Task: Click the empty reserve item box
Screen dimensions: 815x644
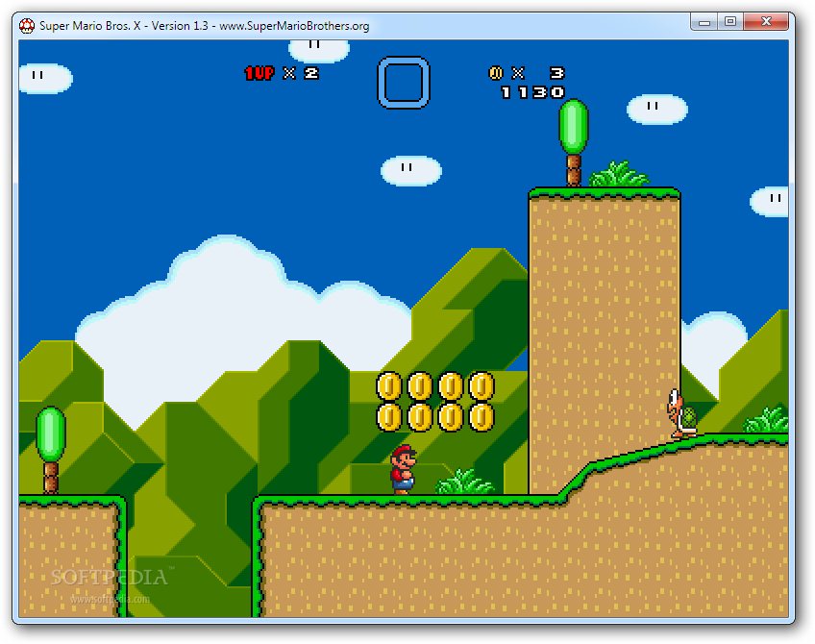Action: (x=404, y=83)
